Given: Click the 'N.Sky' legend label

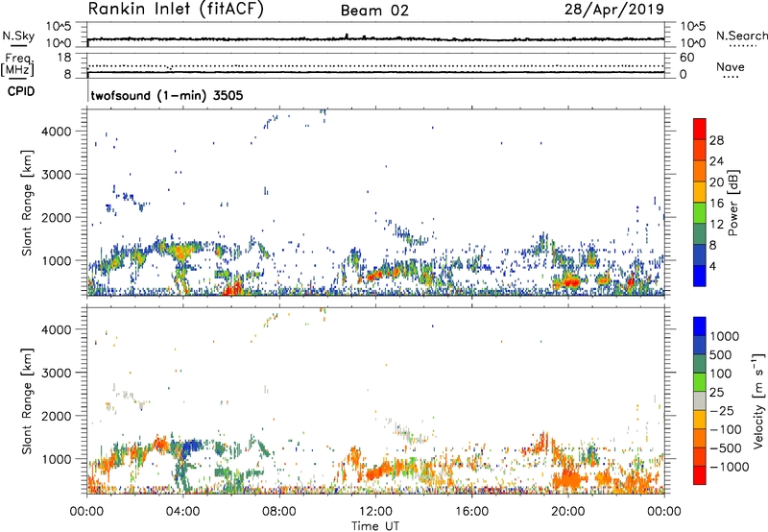Looking at the screenshot, I should 18,36.
